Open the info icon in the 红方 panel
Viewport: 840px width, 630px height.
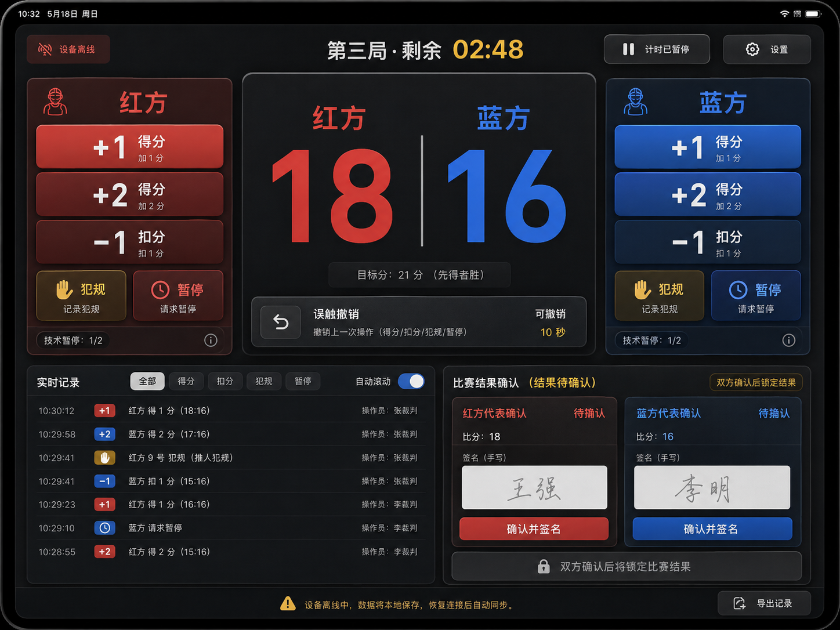click(211, 341)
